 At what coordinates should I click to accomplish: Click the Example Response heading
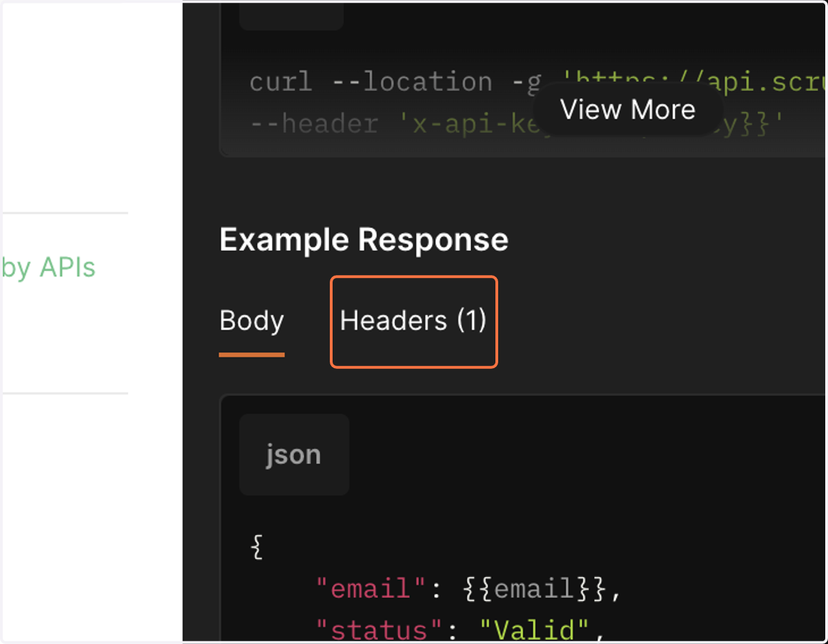(364, 240)
